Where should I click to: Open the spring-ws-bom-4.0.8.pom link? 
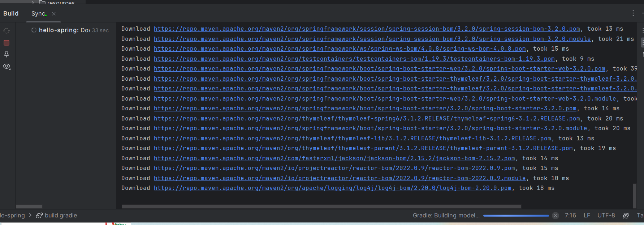click(340, 49)
